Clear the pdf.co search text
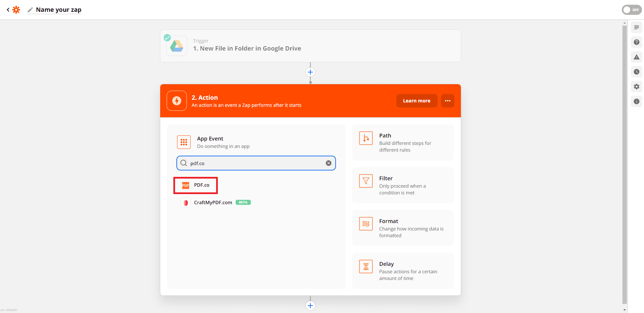This screenshot has height=313, width=644. tap(328, 163)
